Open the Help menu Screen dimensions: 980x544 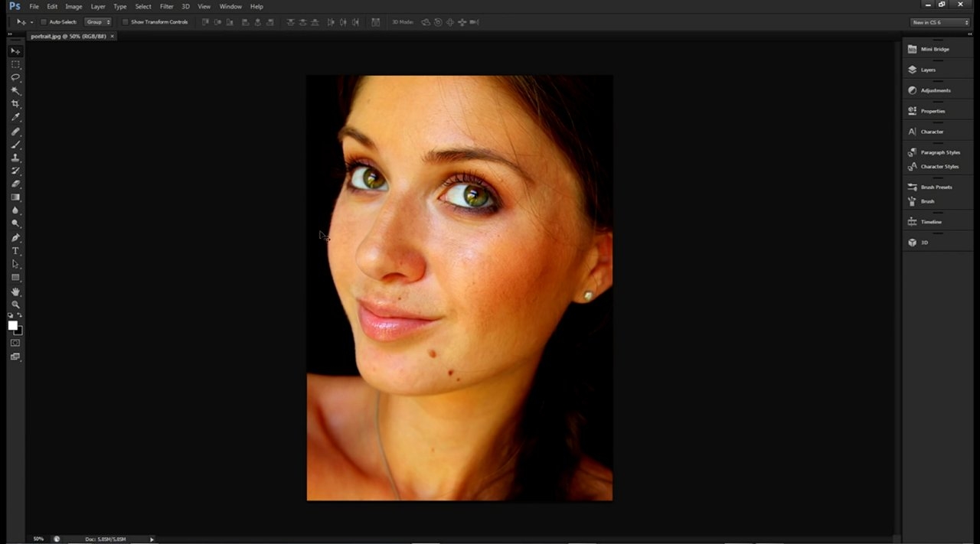[256, 6]
